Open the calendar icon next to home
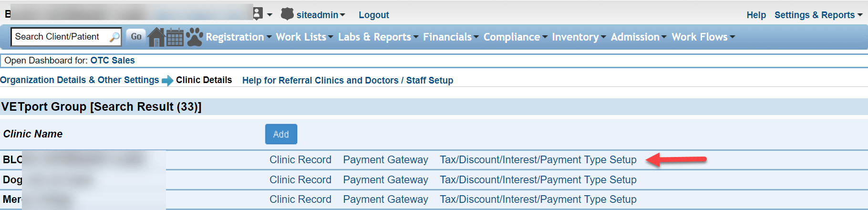868x210 pixels. [175, 37]
